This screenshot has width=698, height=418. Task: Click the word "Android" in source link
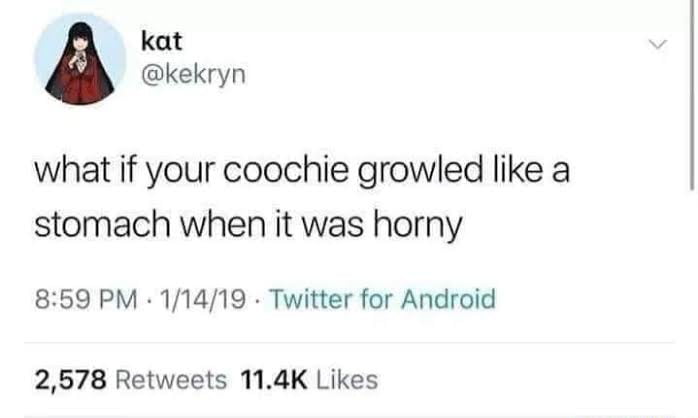click(x=448, y=299)
